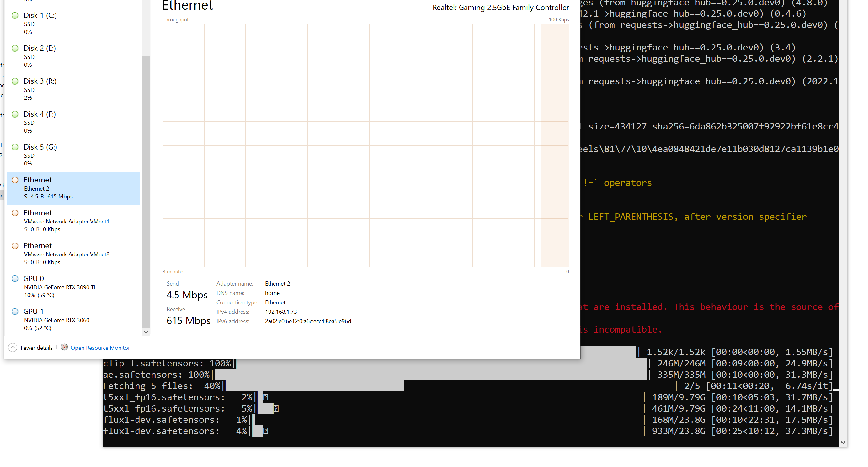Click the Disk 5 (G:) circle icon
This screenshot has width=868, height=467.
tap(15, 147)
